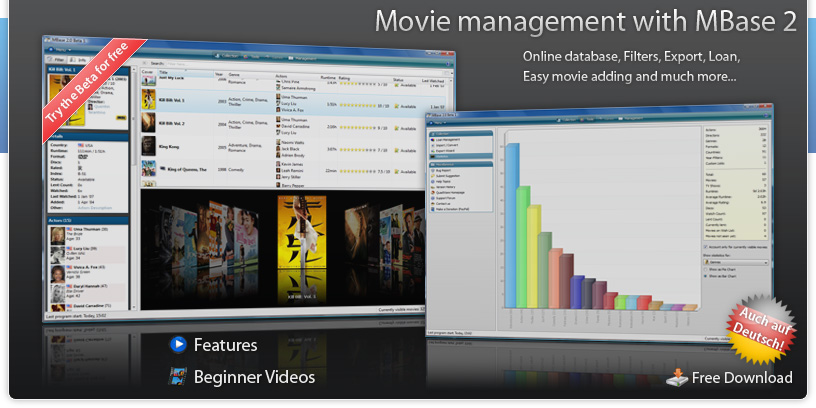Click the Available status icon for King Kong
816x408 pixels.
[396, 150]
